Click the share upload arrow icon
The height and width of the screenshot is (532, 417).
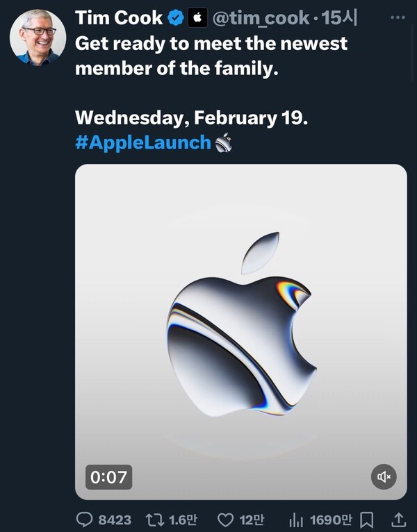pyautogui.click(x=398, y=519)
